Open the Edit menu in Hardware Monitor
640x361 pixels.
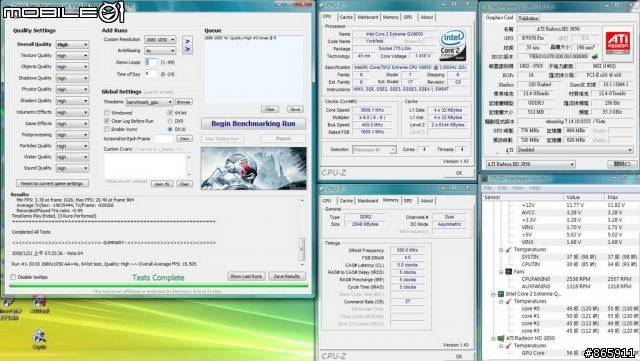(502, 188)
